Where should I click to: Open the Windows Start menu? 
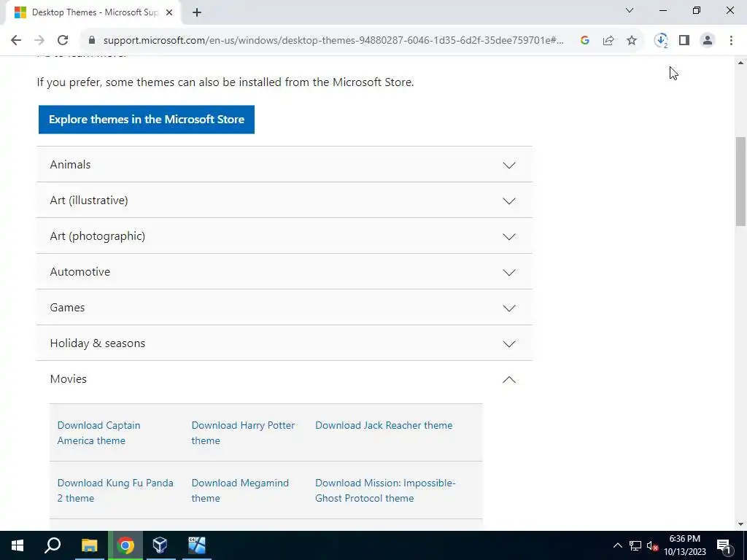[18, 545]
